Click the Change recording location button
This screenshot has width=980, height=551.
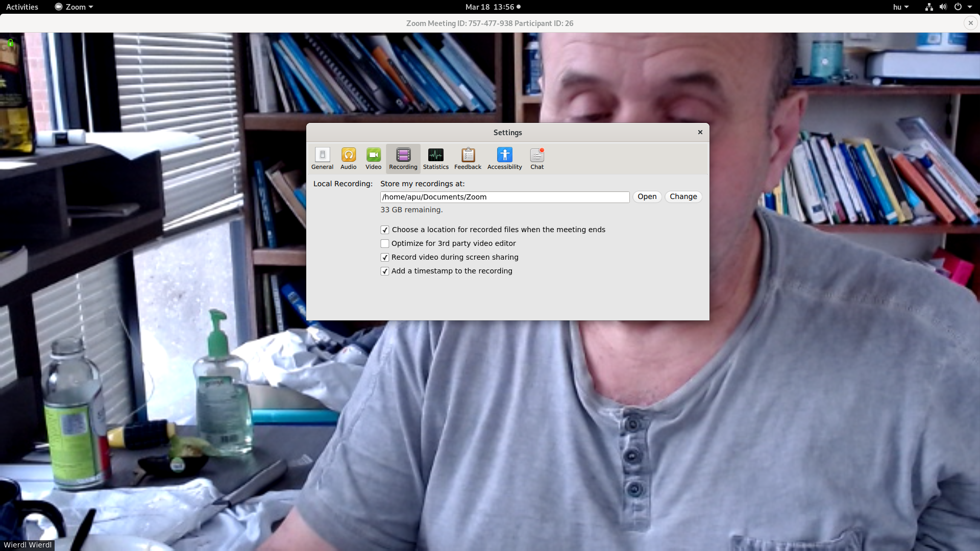point(683,197)
